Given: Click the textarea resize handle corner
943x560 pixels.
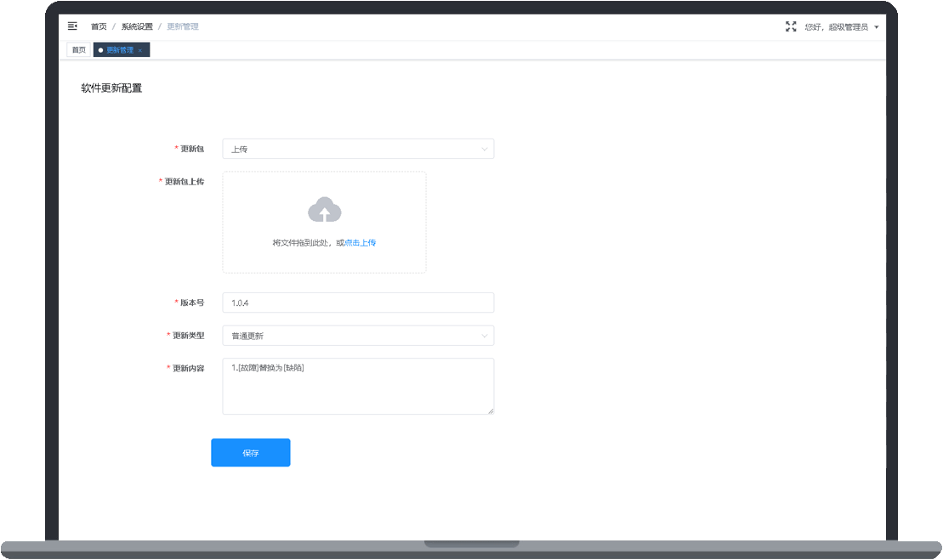Looking at the screenshot, I should pyautogui.click(x=491, y=411).
